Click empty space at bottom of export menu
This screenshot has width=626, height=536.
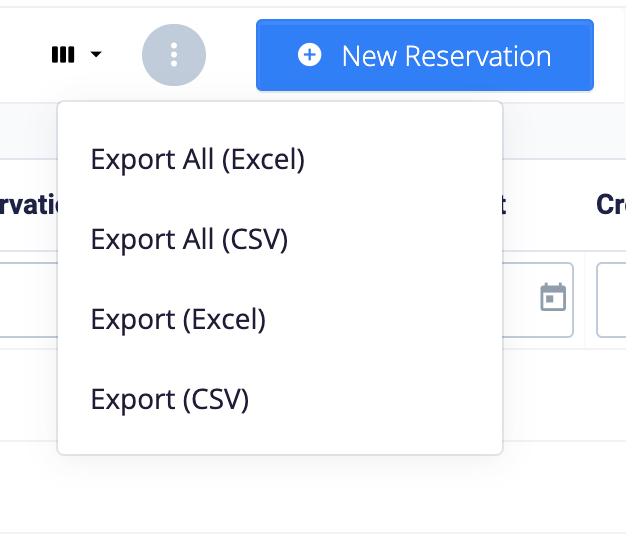click(280, 440)
